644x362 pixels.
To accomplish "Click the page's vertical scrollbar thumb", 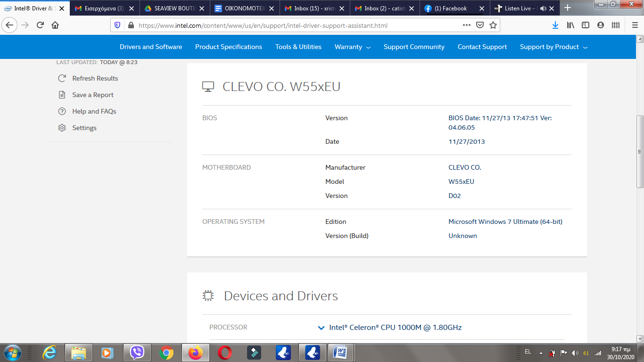I will pos(640,151).
